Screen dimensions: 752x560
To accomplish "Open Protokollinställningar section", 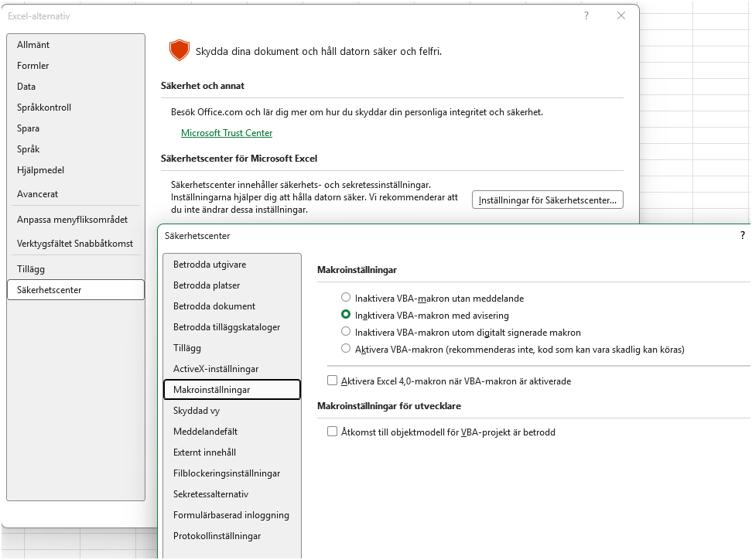I will click(232, 536).
